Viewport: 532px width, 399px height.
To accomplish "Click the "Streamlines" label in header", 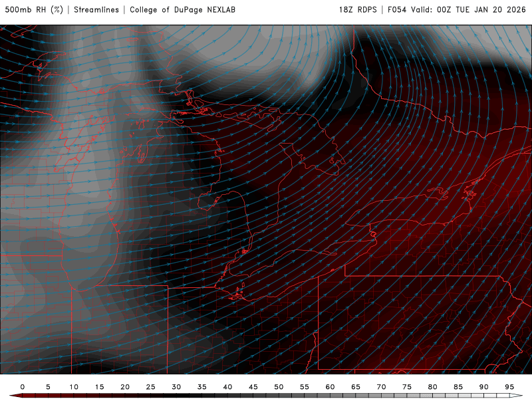I will [x=96, y=10].
